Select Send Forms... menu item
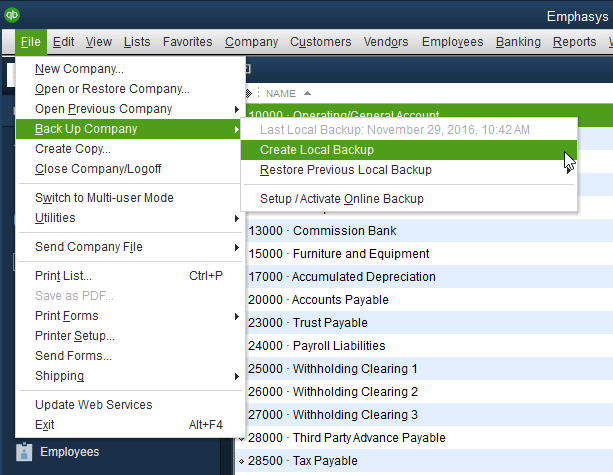The image size is (613, 475). 129,356
